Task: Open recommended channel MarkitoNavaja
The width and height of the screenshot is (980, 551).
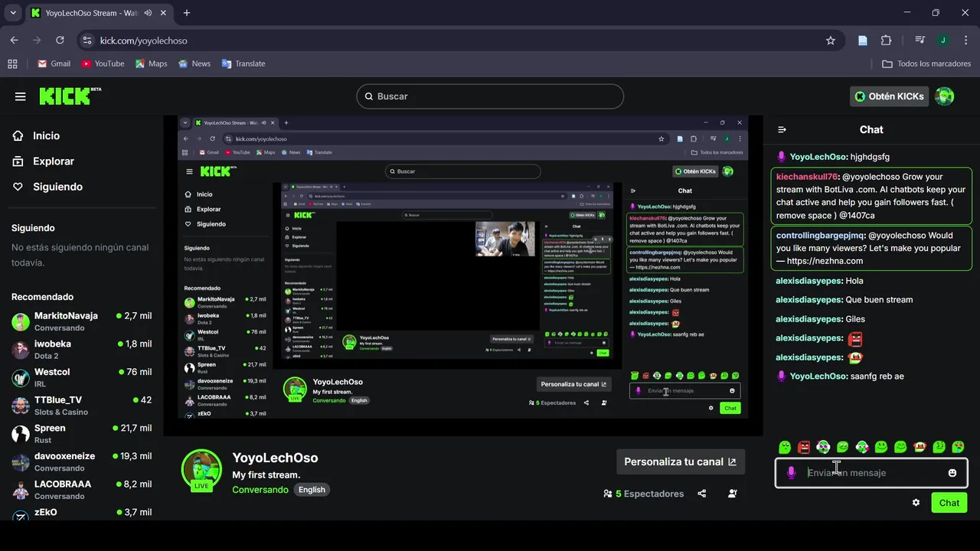Action: 82,321
